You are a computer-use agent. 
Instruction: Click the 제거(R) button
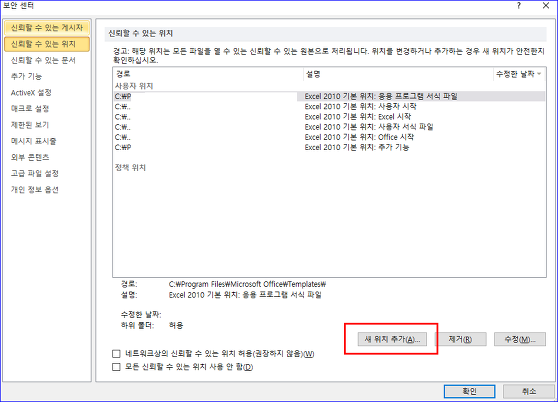(x=460, y=339)
